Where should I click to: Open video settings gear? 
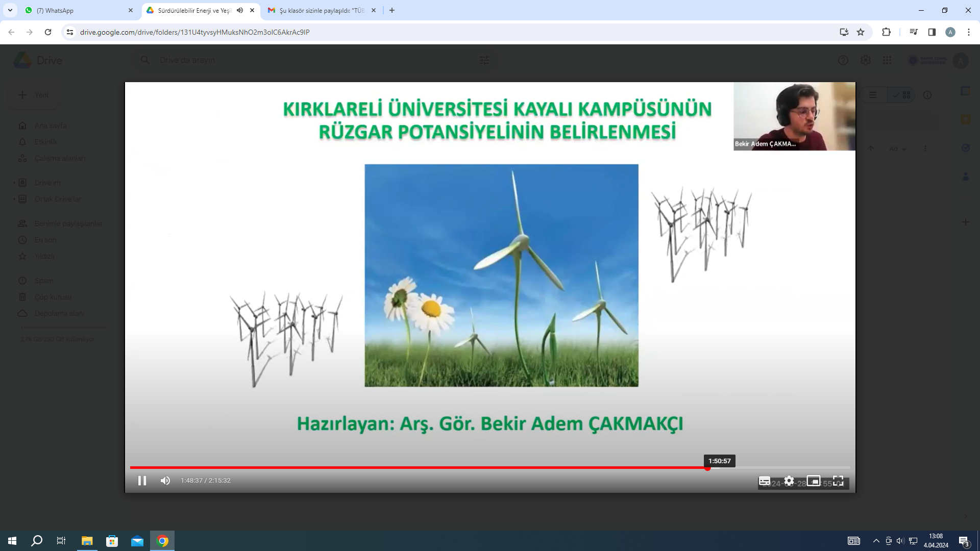(789, 481)
